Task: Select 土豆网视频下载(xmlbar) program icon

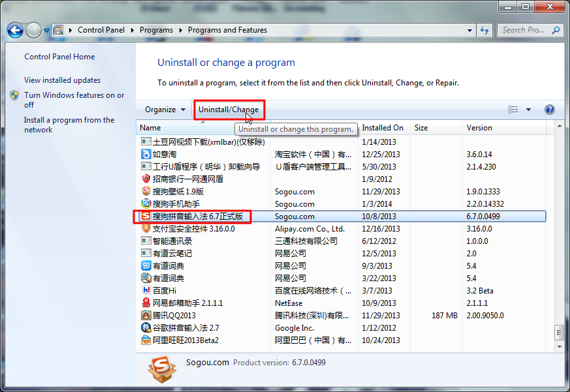Action: (146, 142)
